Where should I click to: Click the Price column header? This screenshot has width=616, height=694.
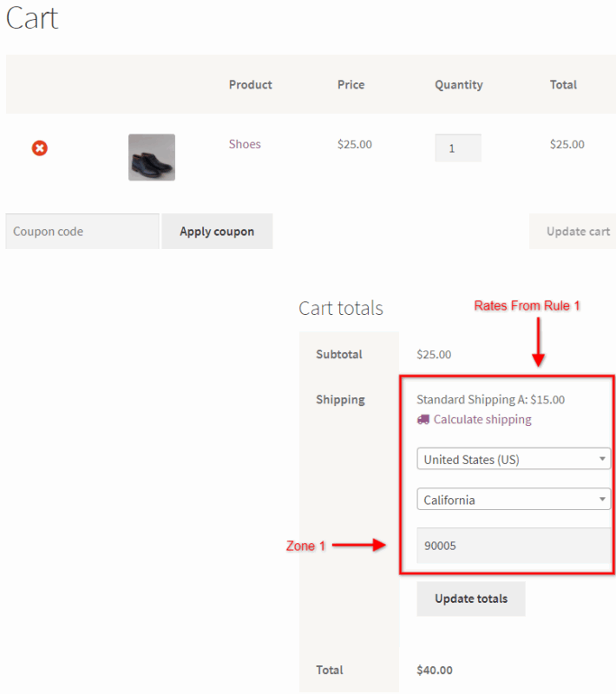tap(351, 84)
